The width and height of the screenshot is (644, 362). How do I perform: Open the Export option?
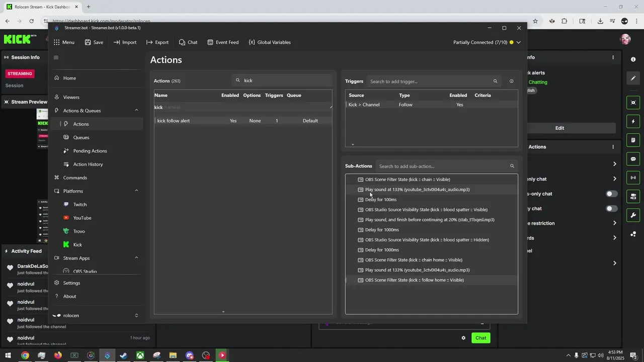click(x=157, y=42)
